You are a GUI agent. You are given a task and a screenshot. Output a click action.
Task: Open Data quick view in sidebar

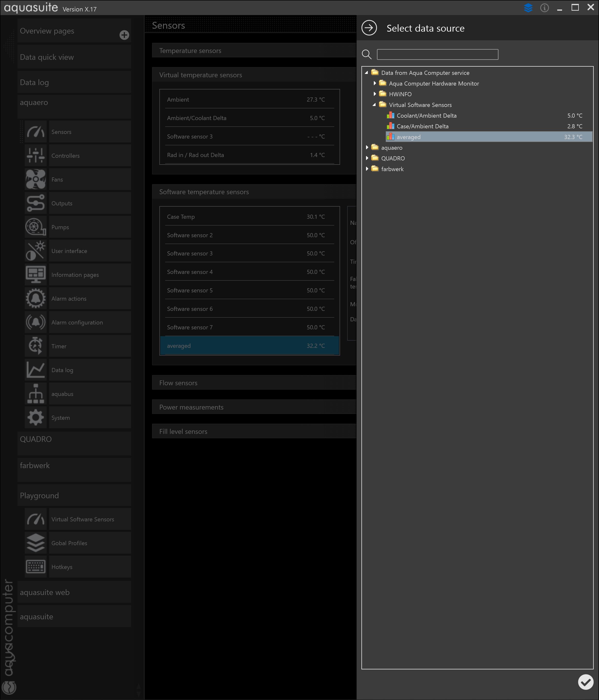(74, 57)
